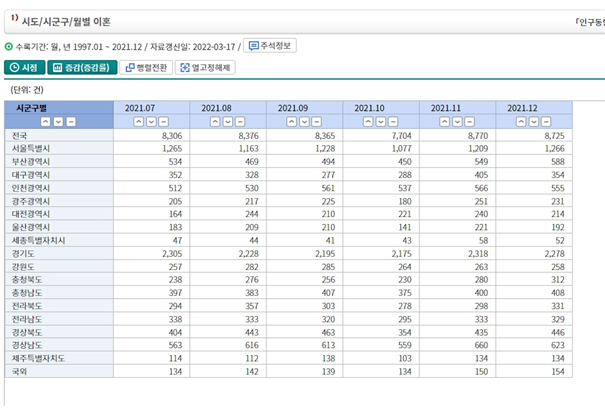The height and width of the screenshot is (410, 605).
Task: Sort 2021.08 column ascending with up arrow
Action: tap(215, 122)
